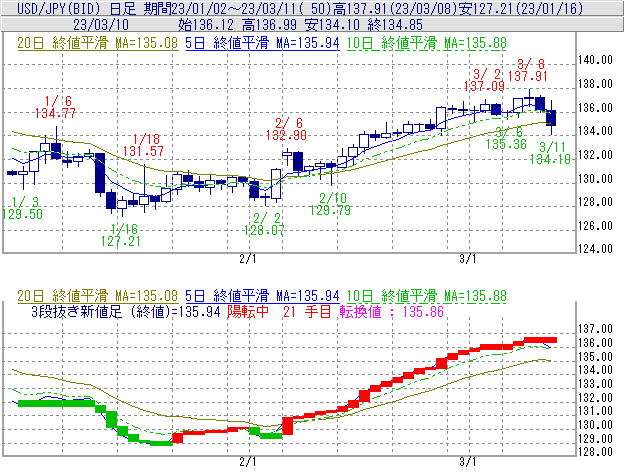Select the 2/6 132.90 peak annotation
The width and height of the screenshot is (624, 475).
click(x=285, y=127)
